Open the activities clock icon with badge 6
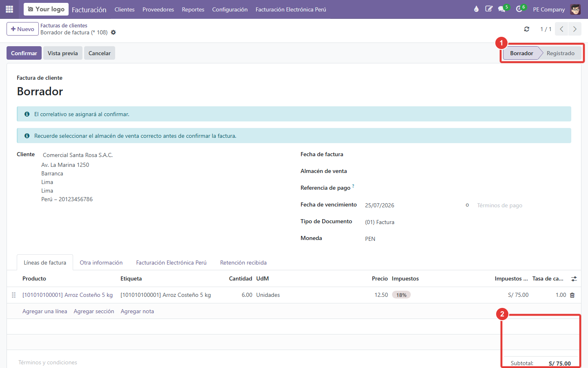588x368 pixels. pyautogui.click(x=519, y=9)
